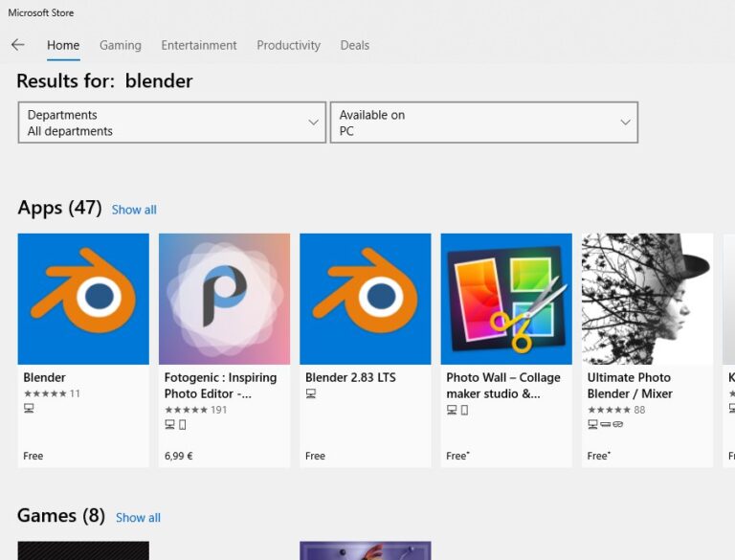This screenshot has width=735, height=560.
Task: Click Ultimate Photo Blender's rating of 88
Action: 616,410
